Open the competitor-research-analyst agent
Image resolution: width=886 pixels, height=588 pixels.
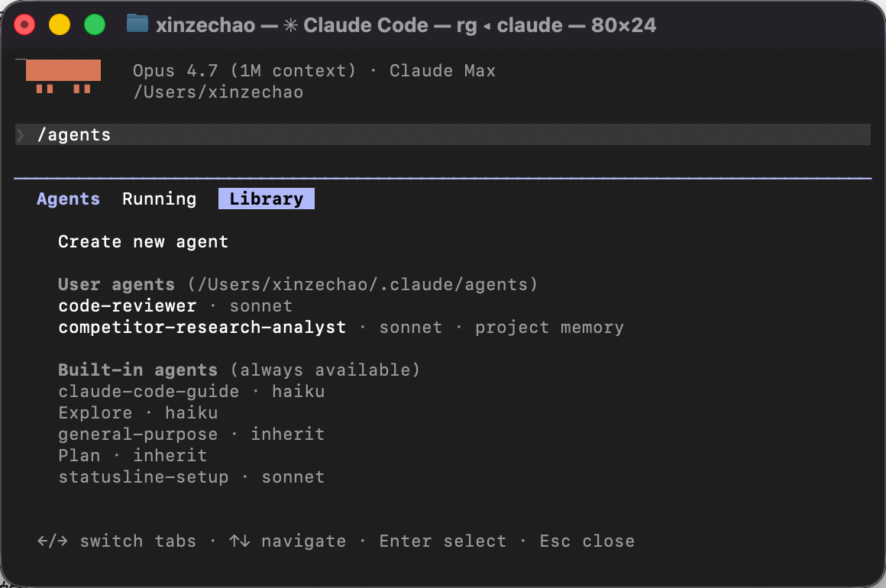(202, 327)
